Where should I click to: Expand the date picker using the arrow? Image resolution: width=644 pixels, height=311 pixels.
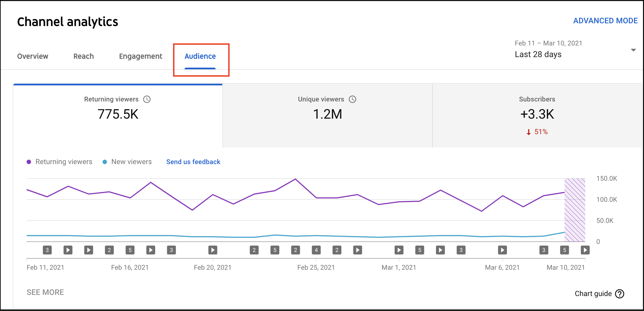click(x=633, y=50)
